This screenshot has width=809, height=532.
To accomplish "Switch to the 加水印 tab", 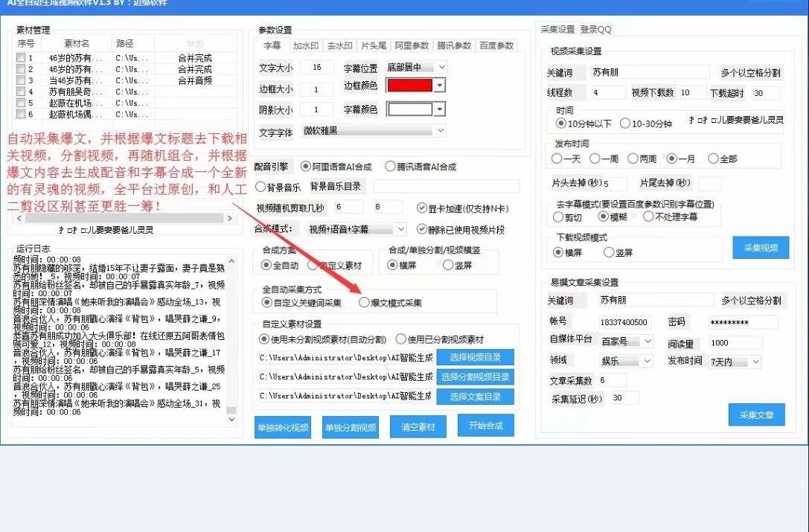I will (x=305, y=45).
